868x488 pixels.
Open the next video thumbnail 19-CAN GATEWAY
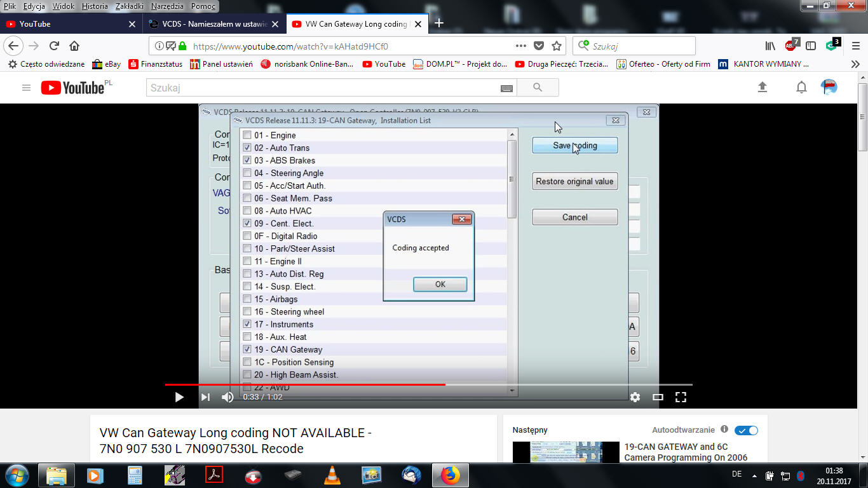(566, 452)
